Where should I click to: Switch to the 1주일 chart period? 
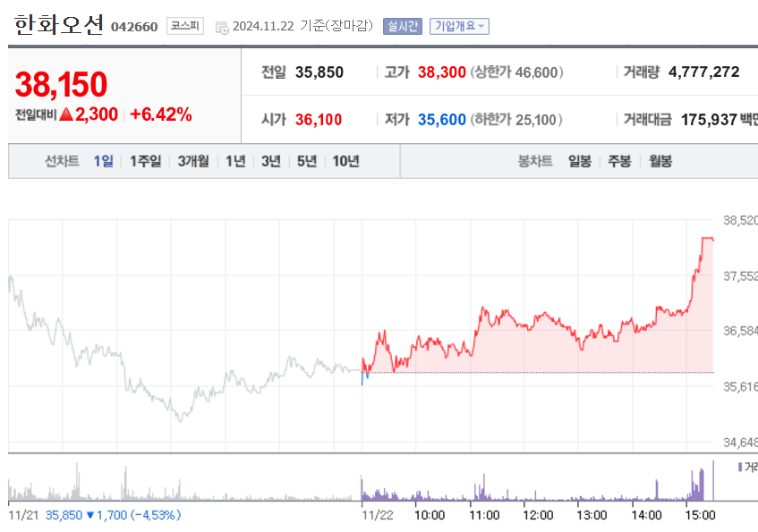pyautogui.click(x=145, y=161)
